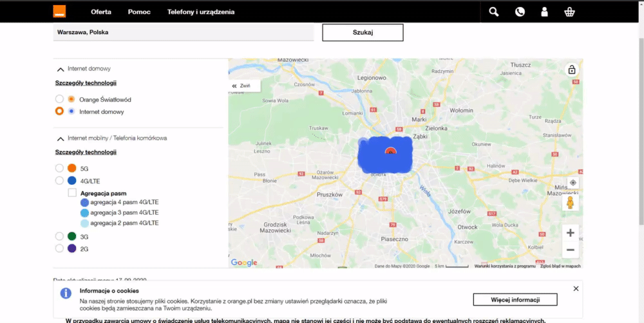Collapse Internet mobilny / Telefonia komórkowa section
This screenshot has height=323, width=644.
click(61, 139)
